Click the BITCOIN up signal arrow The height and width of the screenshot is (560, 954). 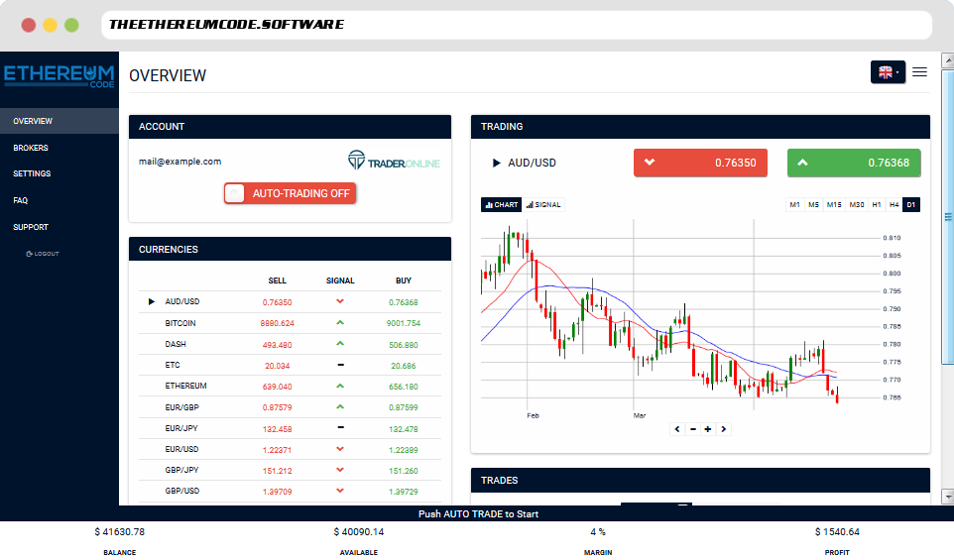pos(340,323)
